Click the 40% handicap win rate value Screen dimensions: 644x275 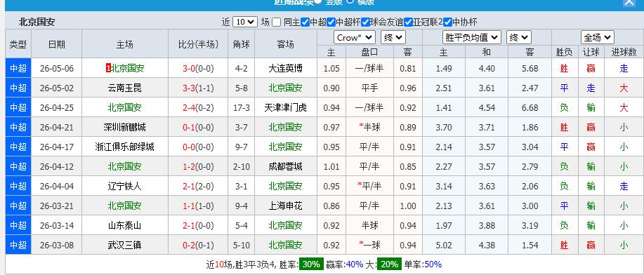coord(355,264)
